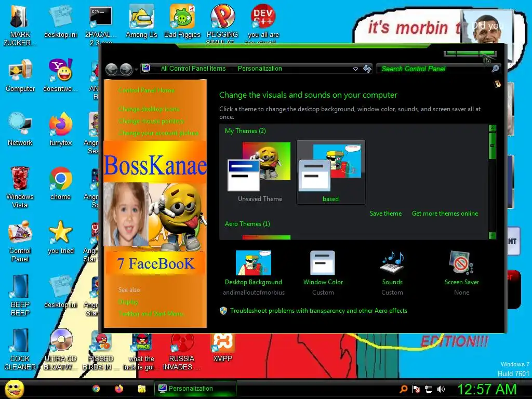Select the Unsaved Theme thumbnail
Image resolution: width=532 pixels, height=399 pixels.
pos(260,172)
